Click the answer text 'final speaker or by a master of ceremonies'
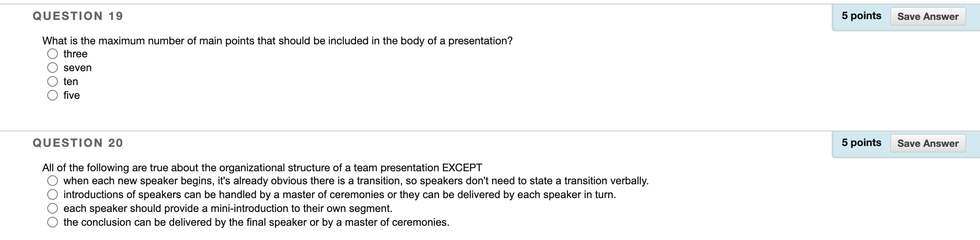 347,222
